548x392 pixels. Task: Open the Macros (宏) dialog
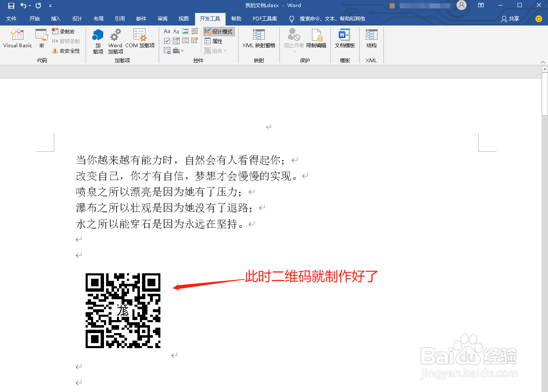coord(41,38)
